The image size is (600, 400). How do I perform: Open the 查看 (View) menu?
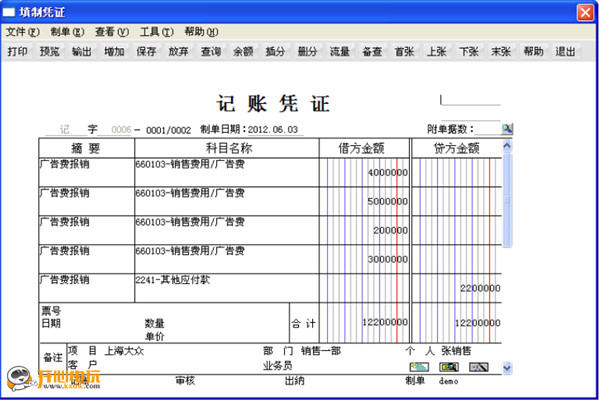[x=112, y=32]
